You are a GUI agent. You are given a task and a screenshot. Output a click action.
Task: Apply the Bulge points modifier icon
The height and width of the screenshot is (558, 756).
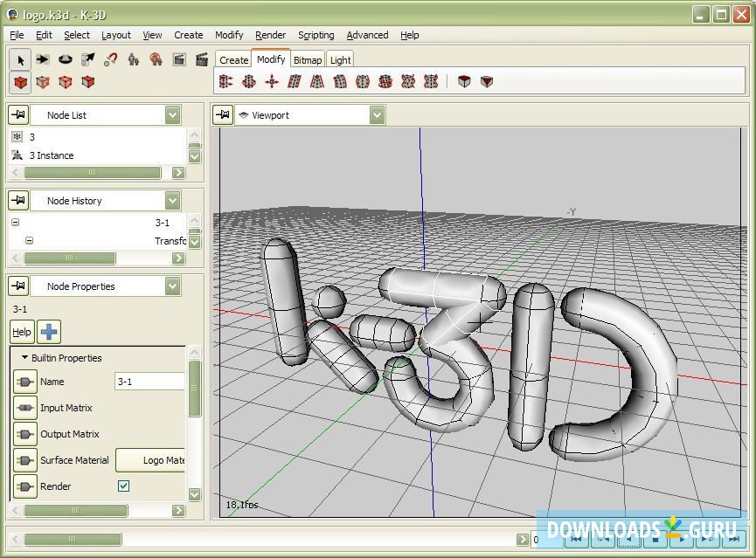tap(363, 81)
